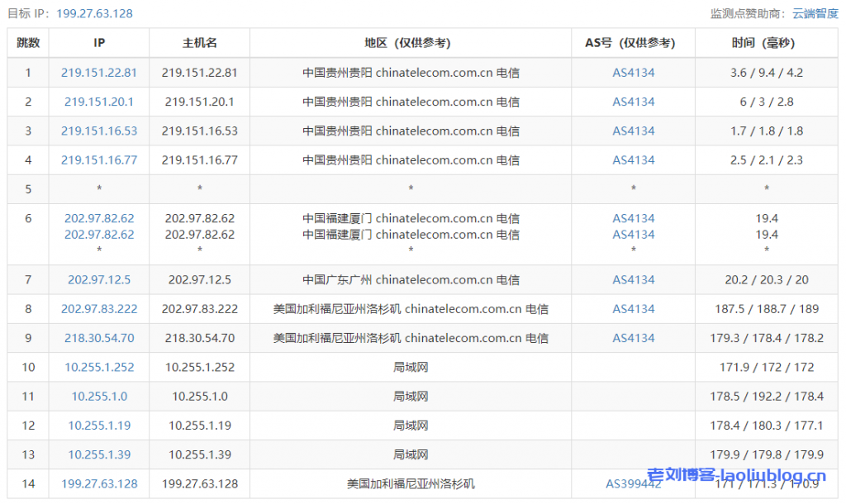Open IP link 219.151.22.81 in hop 1

tap(99, 73)
